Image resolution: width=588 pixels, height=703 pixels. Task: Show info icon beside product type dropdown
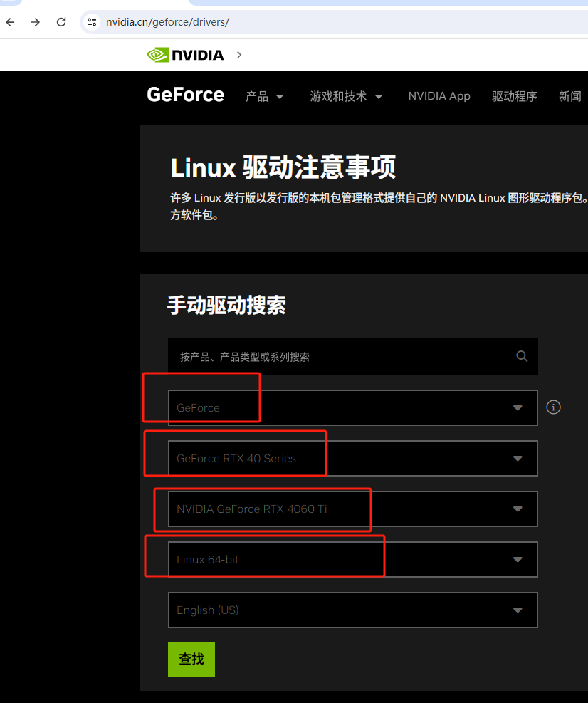point(554,407)
